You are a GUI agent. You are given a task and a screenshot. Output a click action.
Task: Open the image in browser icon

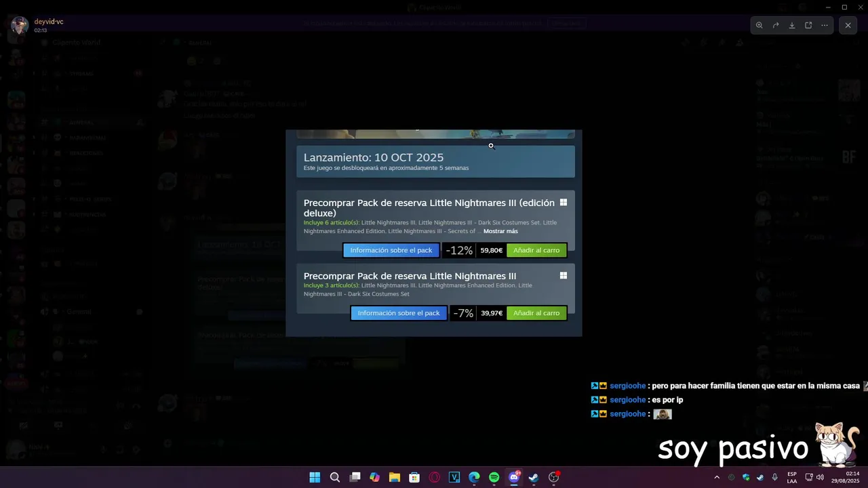[x=808, y=25]
